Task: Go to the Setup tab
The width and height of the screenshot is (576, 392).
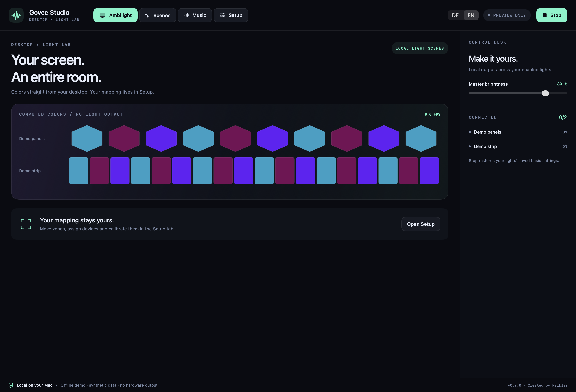Action: (x=231, y=15)
